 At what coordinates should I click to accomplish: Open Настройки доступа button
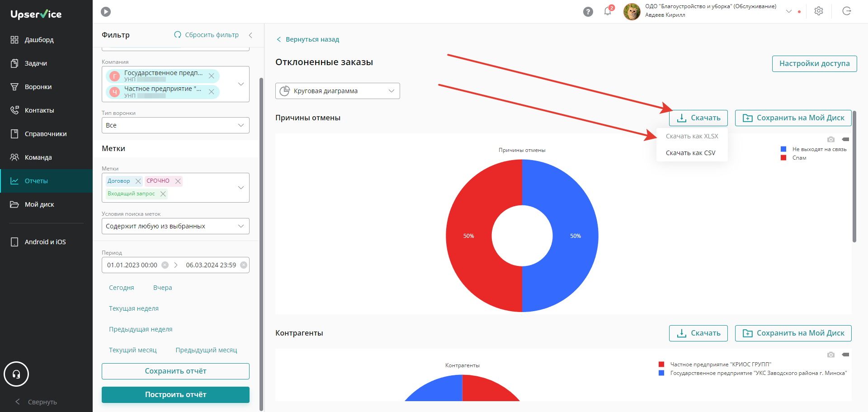click(x=815, y=64)
